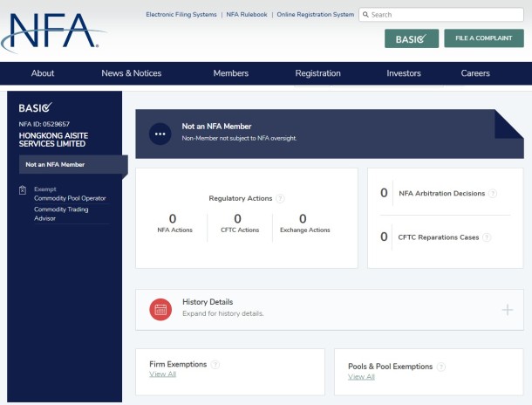This screenshot has height=405, width=532.
Task: Click the NFA Arbitration Decisions label
Action: 442,194
